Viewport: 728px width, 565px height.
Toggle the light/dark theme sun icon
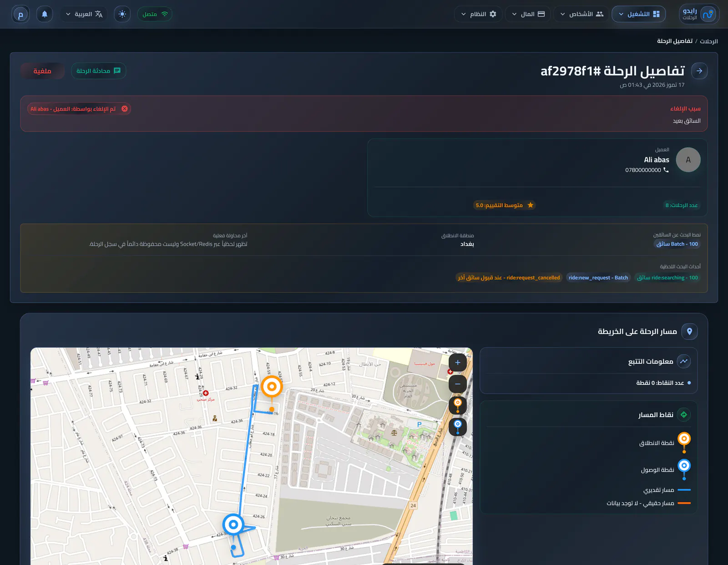click(122, 14)
